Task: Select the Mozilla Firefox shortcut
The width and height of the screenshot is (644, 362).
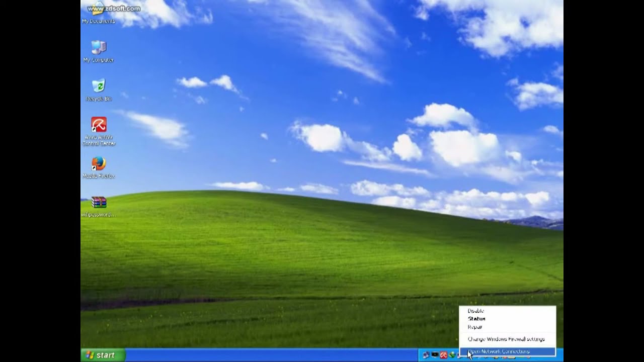Action: [x=99, y=168]
